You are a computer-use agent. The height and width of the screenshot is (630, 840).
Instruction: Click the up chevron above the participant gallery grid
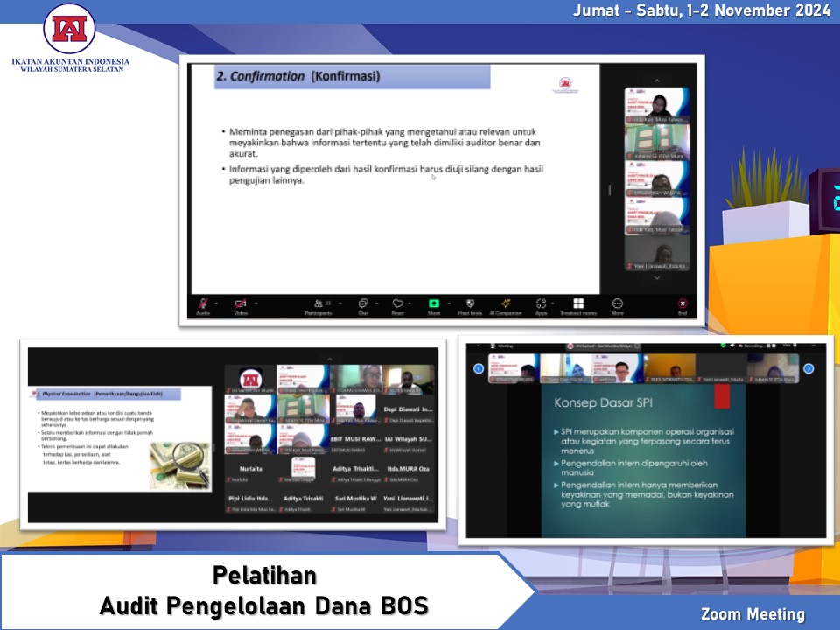(x=330, y=359)
